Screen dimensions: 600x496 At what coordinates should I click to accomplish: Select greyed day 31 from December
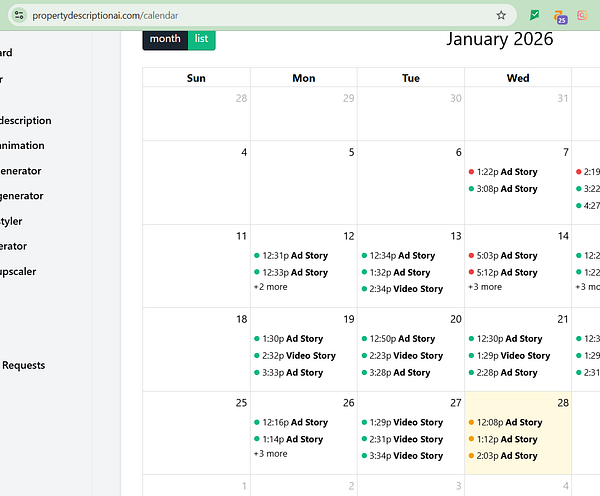coord(563,98)
